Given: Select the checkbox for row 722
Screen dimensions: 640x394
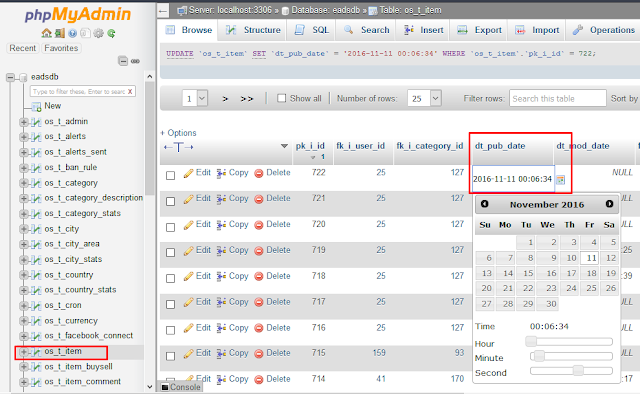Looking at the screenshot, I should (x=171, y=176).
